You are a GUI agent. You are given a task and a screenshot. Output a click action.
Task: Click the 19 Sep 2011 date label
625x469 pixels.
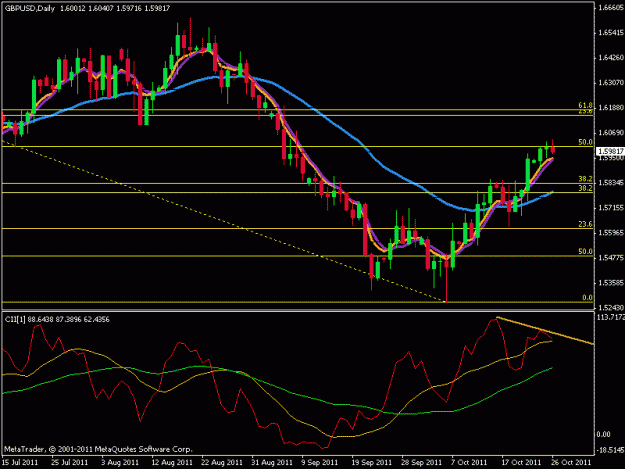[x=371, y=462]
